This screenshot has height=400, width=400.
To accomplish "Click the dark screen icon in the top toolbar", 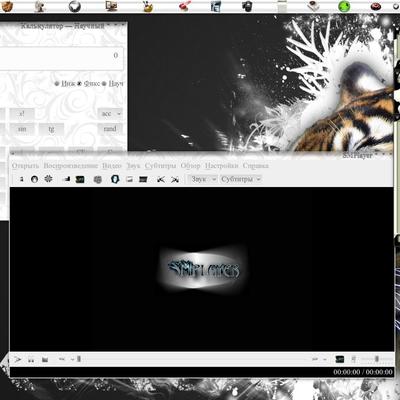I will 80,179.
